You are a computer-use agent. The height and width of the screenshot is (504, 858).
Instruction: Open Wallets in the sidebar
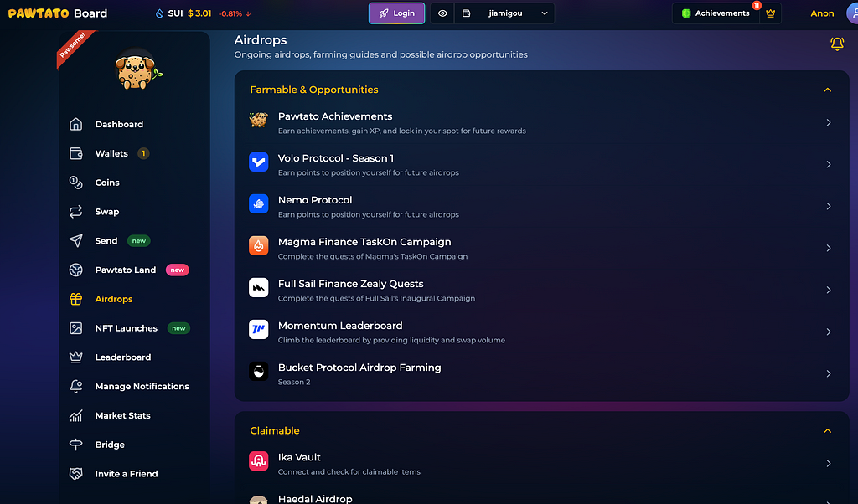pyautogui.click(x=111, y=153)
